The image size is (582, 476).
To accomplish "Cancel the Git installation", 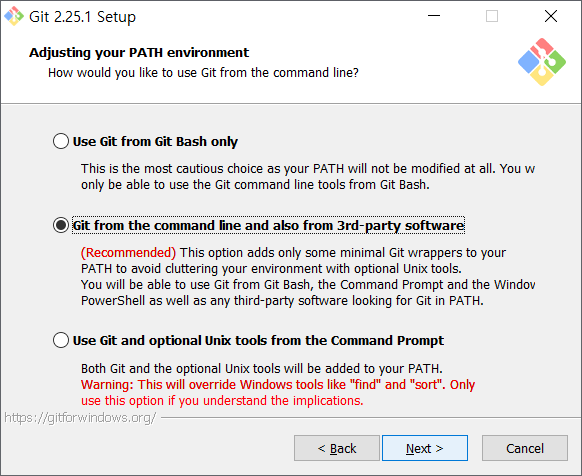I will click(x=525, y=448).
